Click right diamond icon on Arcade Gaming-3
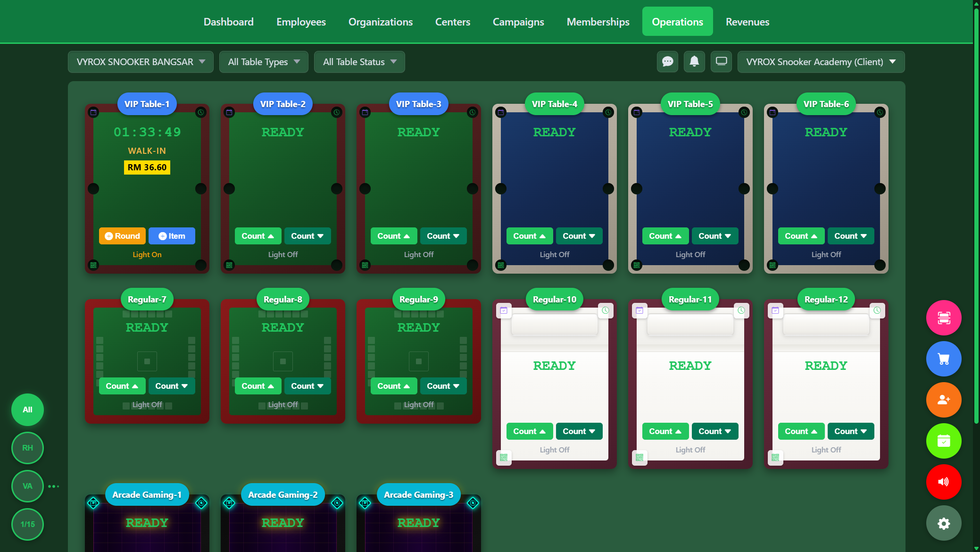This screenshot has width=980, height=552. tap(473, 503)
